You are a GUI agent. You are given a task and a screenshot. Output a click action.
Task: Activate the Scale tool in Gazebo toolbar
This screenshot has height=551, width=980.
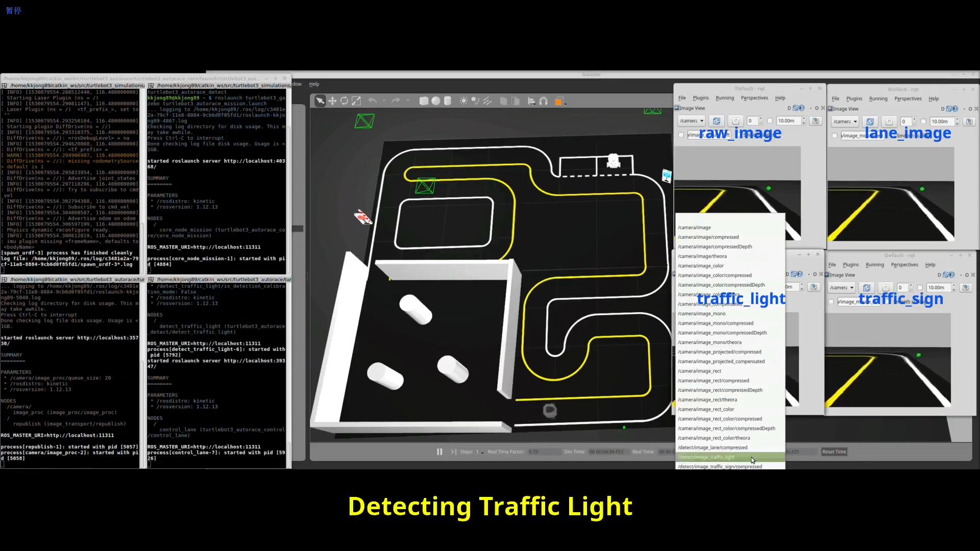point(357,101)
